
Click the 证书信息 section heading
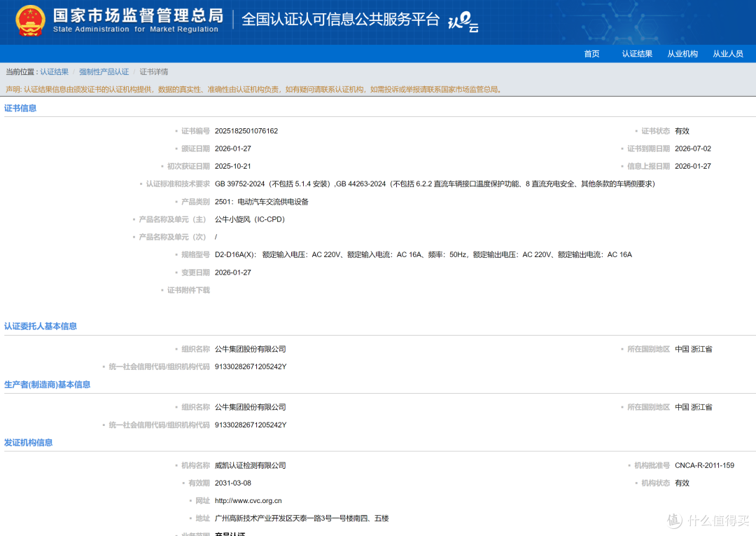click(x=20, y=108)
